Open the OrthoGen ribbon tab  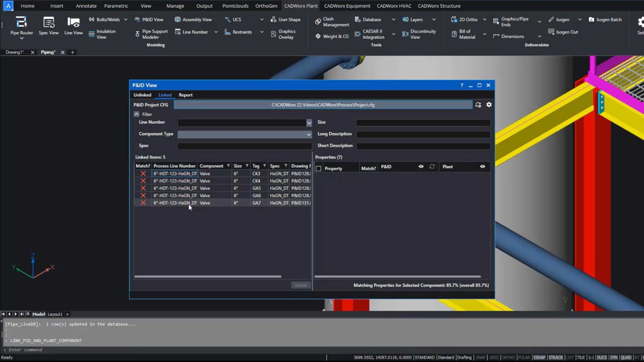pos(266,6)
